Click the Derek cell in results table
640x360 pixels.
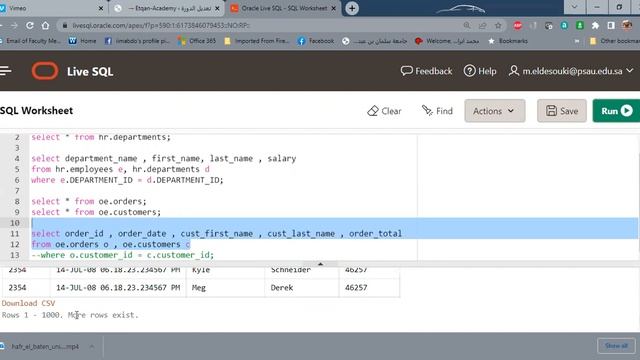[301, 288]
